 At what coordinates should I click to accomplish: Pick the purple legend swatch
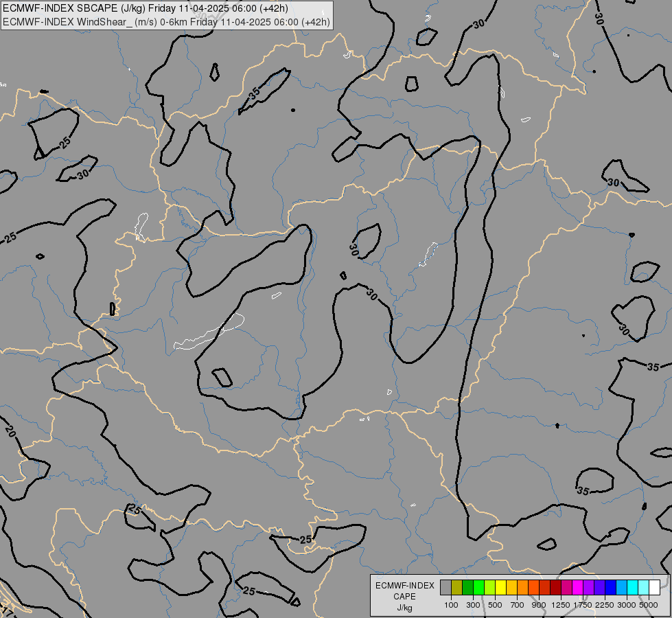(x=589, y=588)
